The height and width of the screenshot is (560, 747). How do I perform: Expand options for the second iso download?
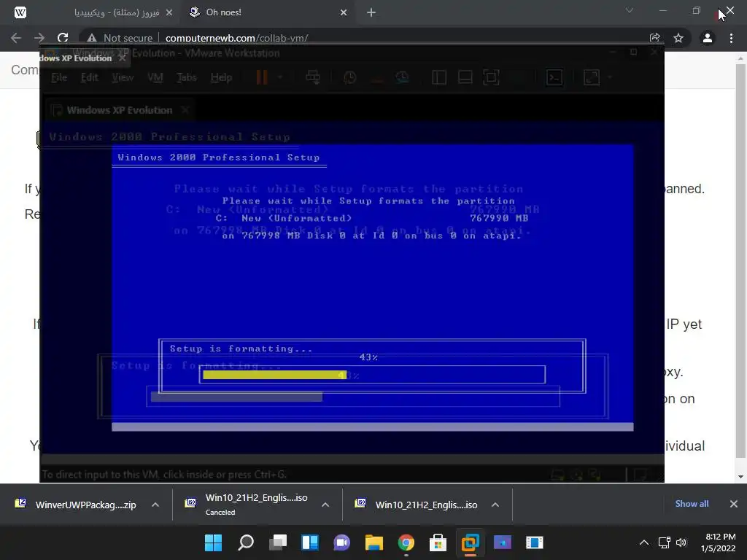pyautogui.click(x=495, y=505)
